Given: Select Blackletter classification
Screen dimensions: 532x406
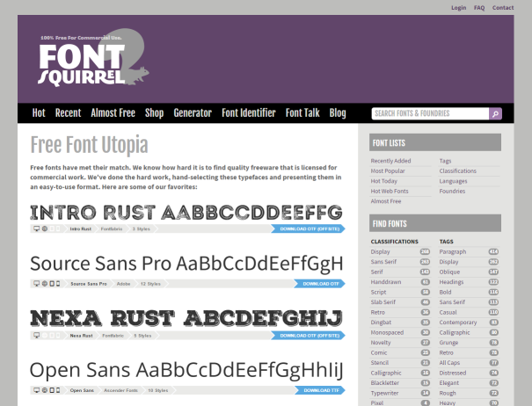Looking at the screenshot, I should click(x=385, y=383).
